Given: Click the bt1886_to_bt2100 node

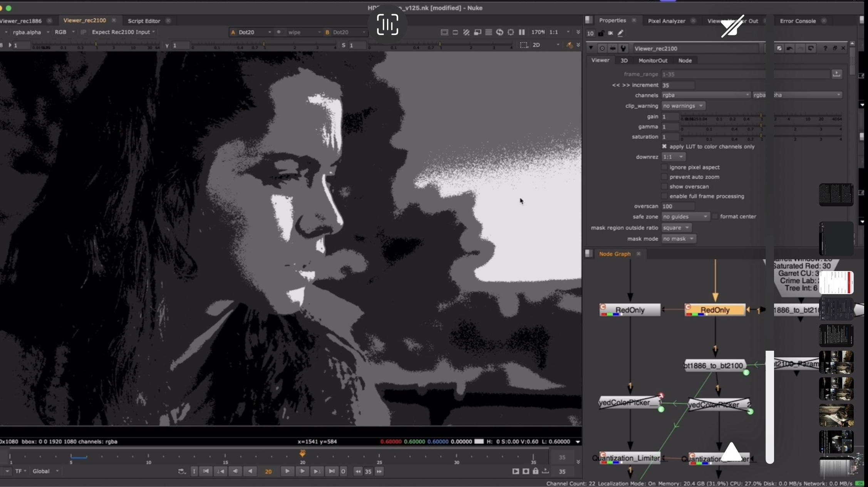Looking at the screenshot, I should (714, 365).
